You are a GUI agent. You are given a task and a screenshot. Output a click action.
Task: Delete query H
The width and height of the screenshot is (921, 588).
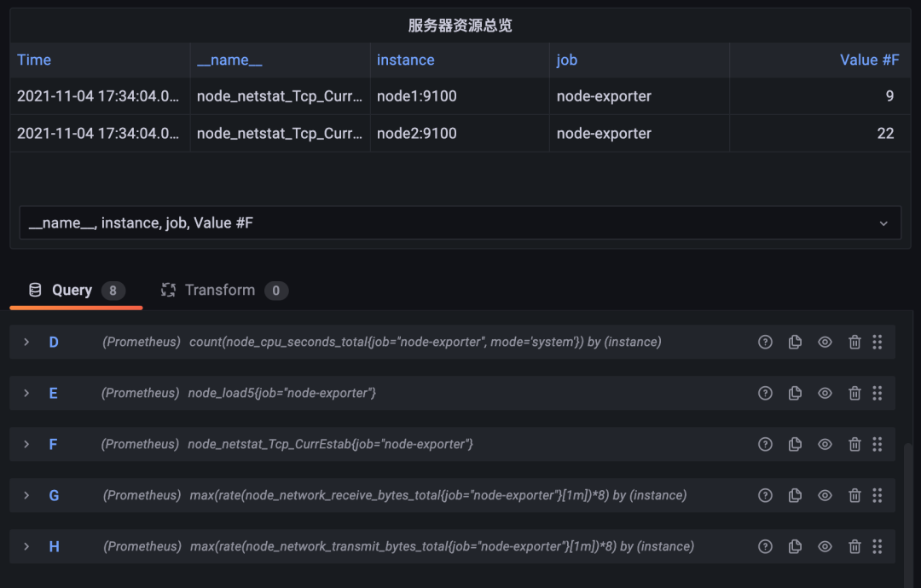pos(854,546)
